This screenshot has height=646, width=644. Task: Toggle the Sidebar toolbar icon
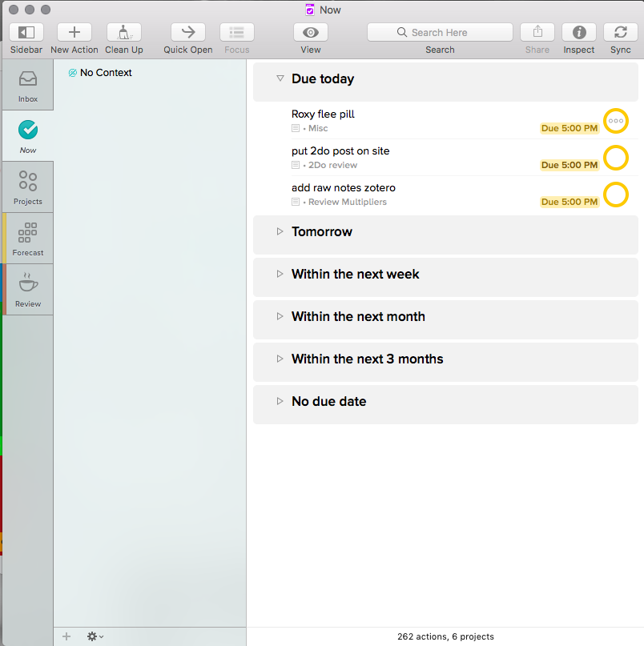pyautogui.click(x=26, y=33)
